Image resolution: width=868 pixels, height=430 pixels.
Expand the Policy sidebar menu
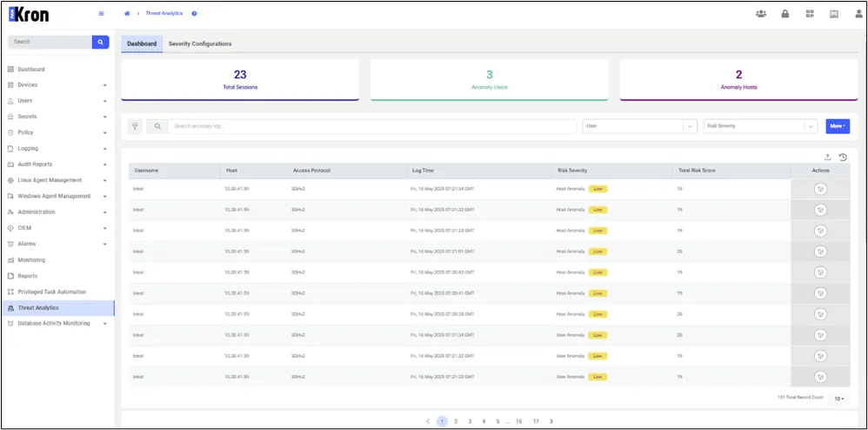[57, 133]
